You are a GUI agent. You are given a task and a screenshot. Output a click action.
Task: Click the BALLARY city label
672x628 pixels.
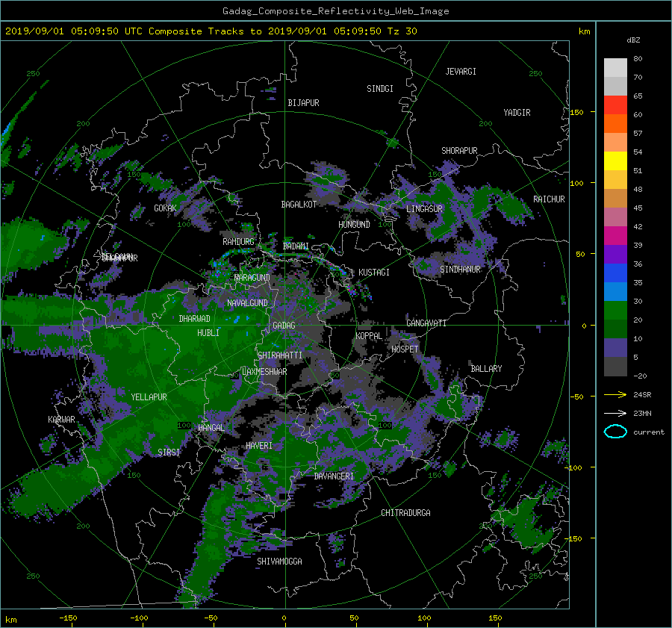click(x=486, y=369)
